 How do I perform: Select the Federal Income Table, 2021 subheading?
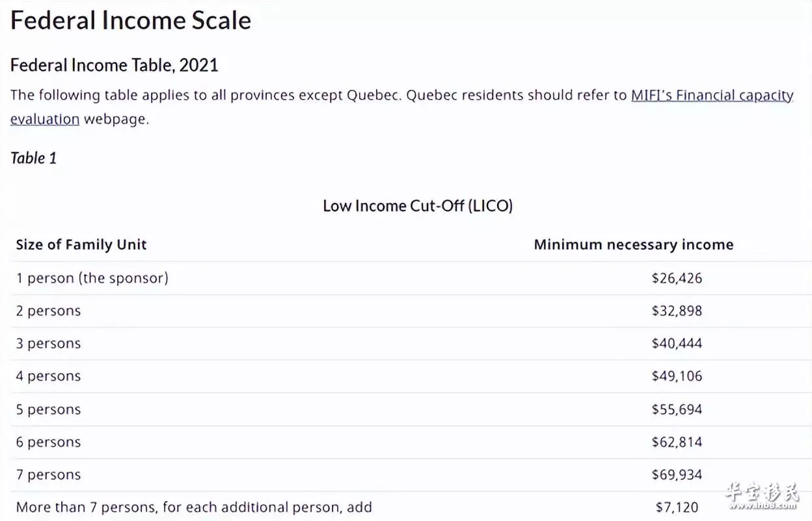coord(115,65)
